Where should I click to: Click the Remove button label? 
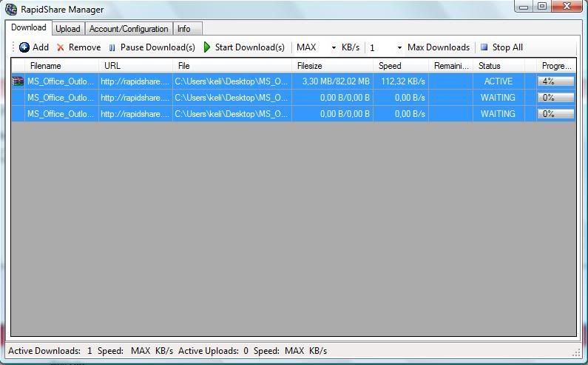[x=85, y=47]
